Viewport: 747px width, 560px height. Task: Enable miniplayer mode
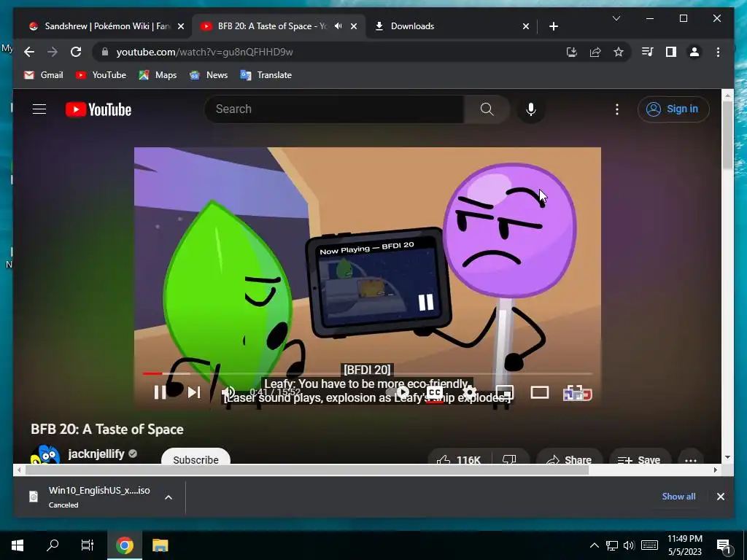click(x=505, y=392)
